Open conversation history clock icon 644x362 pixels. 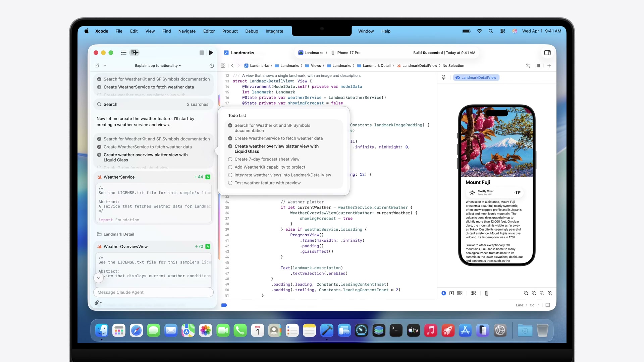tap(212, 66)
